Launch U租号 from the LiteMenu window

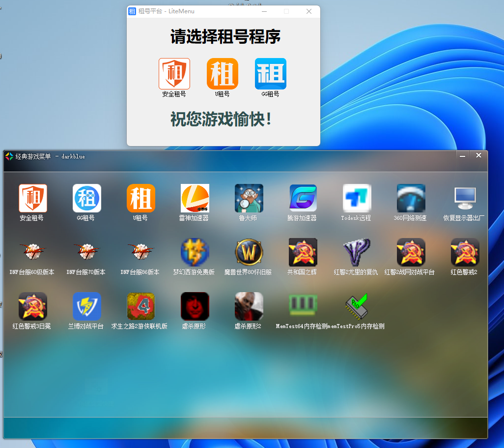(x=223, y=74)
